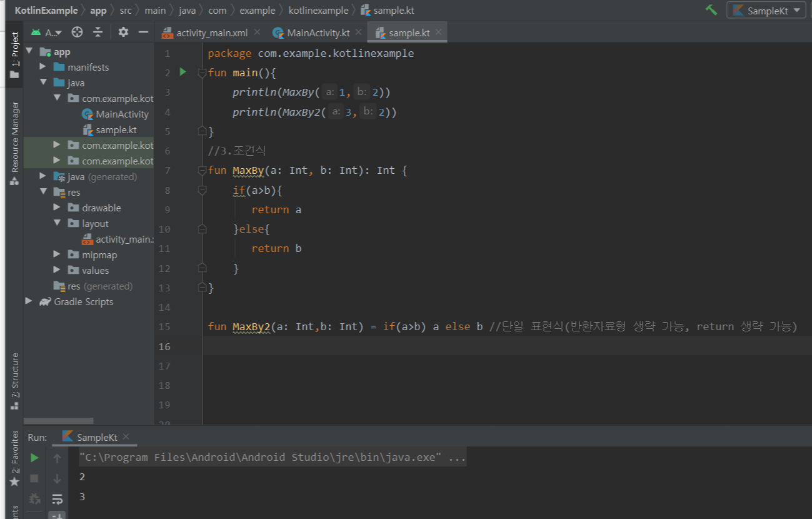Collapse the app module tree node
The width and height of the screenshot is (812, 519).
click(29, 52)
